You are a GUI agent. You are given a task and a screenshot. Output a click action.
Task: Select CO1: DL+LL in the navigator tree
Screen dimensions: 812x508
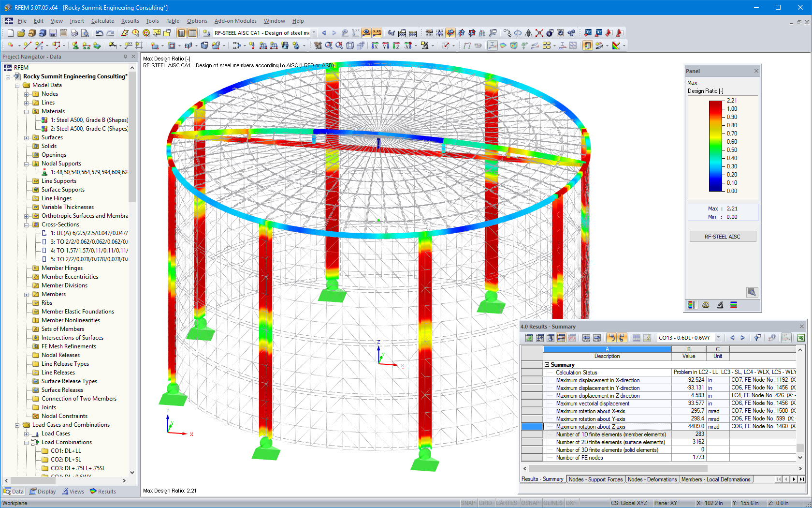(66, 451)
